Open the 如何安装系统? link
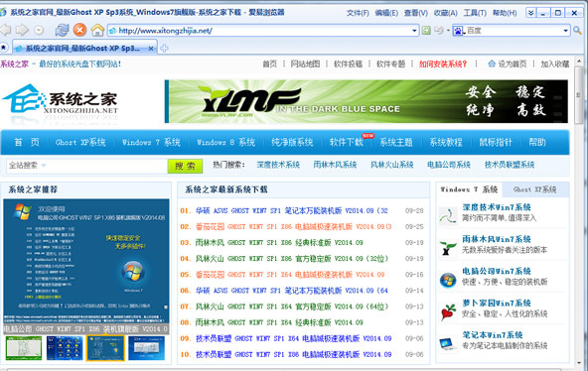Image resolution: width=588 pixels, height=371 pixels. pyautogui.click(x=443, y=64)
